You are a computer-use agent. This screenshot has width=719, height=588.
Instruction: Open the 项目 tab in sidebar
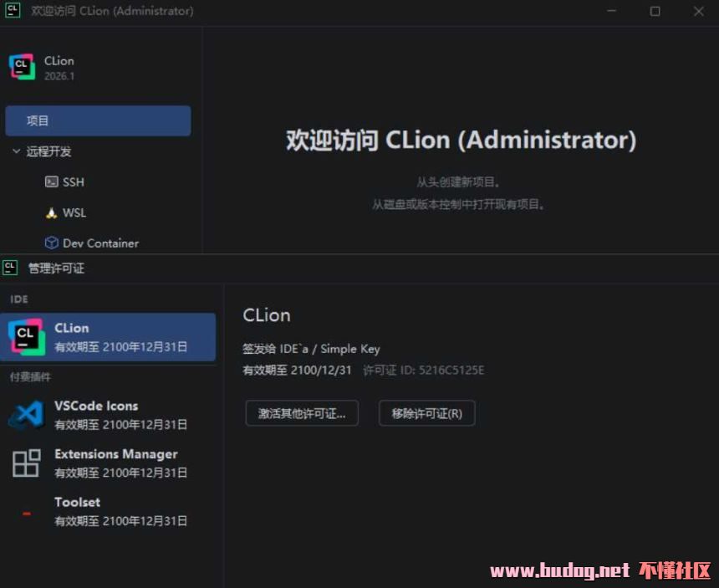pyautogui.click(x=98, y=120)
